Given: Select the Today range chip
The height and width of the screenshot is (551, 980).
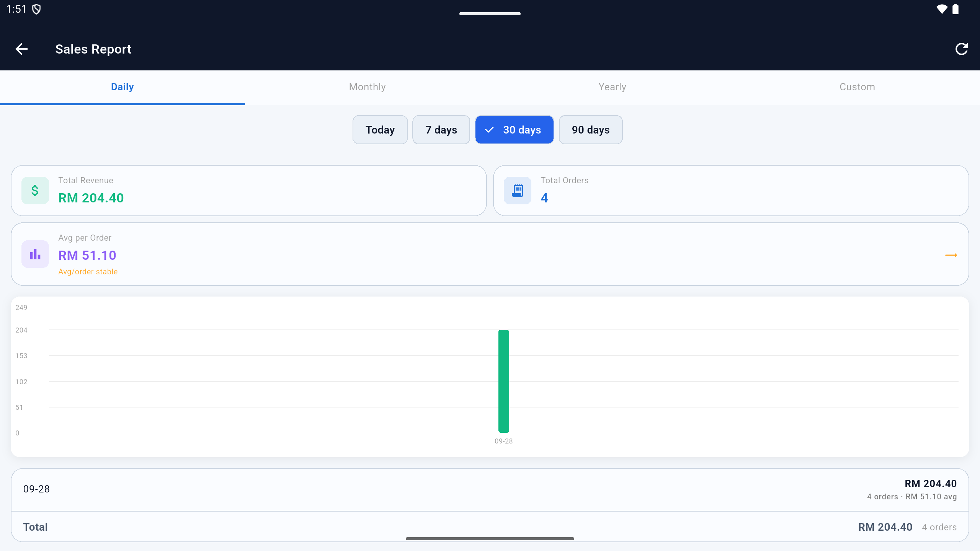Looking at the screenshot, I should pos(380,130).
